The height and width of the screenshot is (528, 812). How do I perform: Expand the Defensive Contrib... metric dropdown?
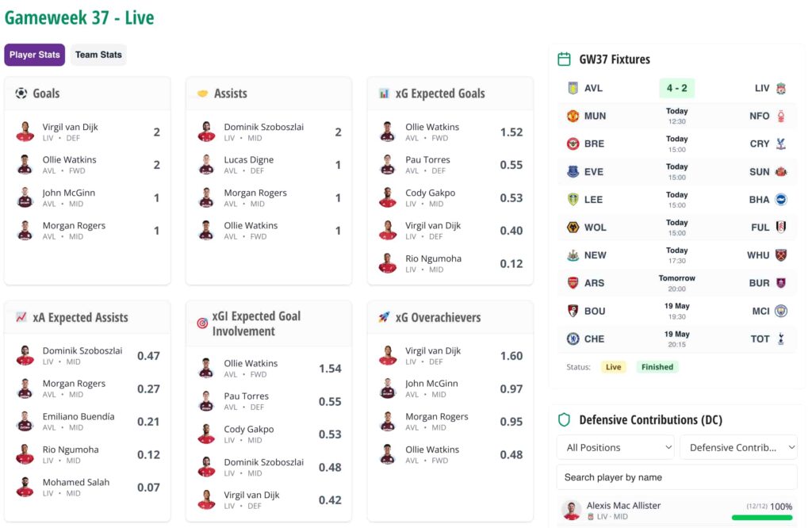click(738, 447)
